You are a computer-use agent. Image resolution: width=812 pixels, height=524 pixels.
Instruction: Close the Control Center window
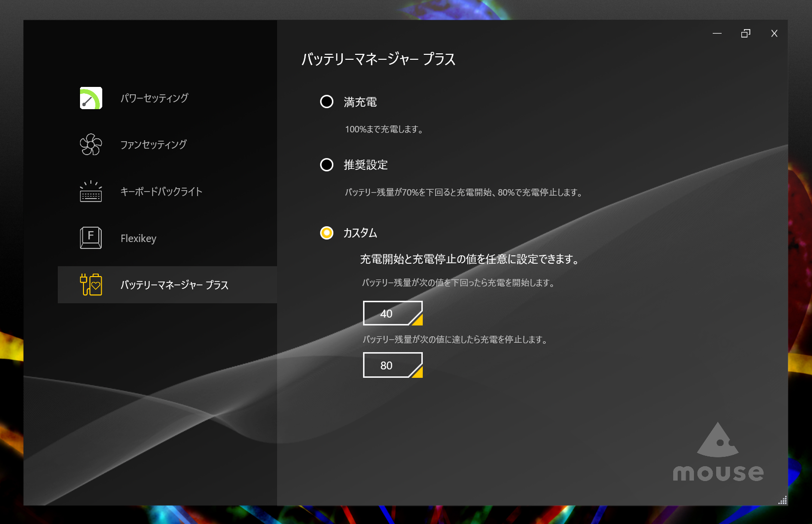(774, 33)
